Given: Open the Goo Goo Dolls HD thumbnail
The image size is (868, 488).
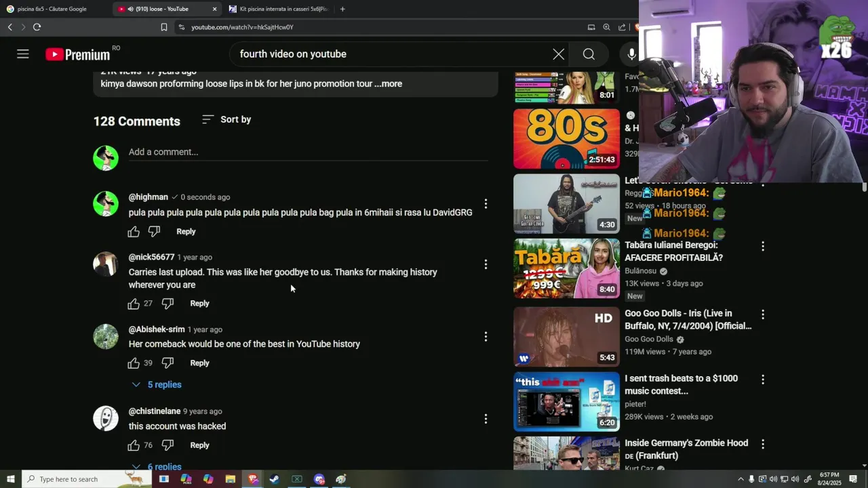Looking at the screenshot, I should point(566,337).
